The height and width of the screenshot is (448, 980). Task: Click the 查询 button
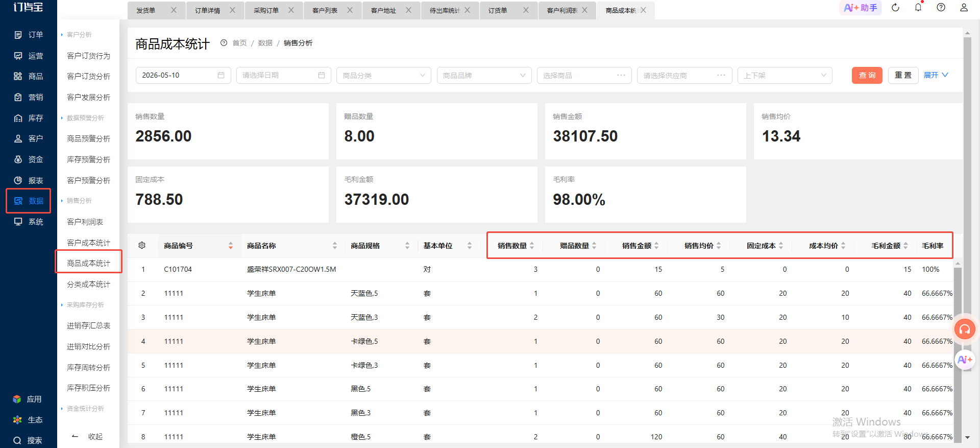867,75
